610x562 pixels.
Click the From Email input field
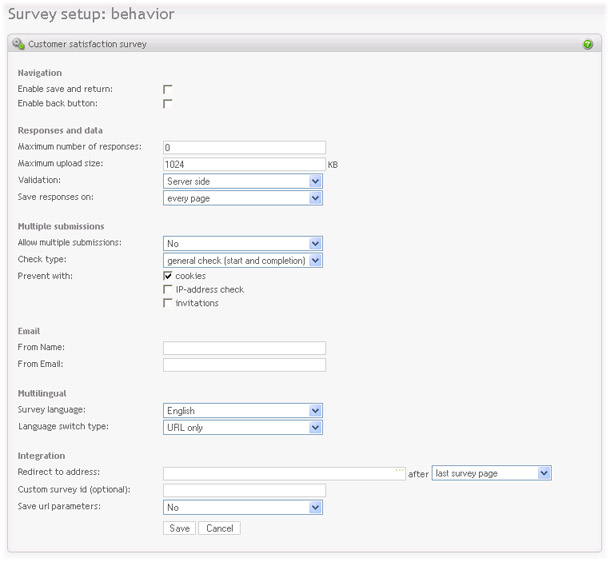point(244,365)
